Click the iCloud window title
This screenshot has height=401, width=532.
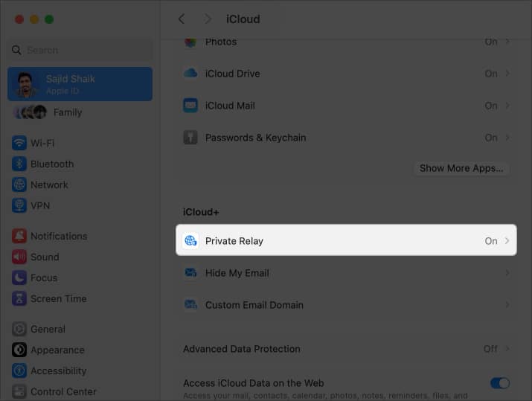[x=243, y=19]
